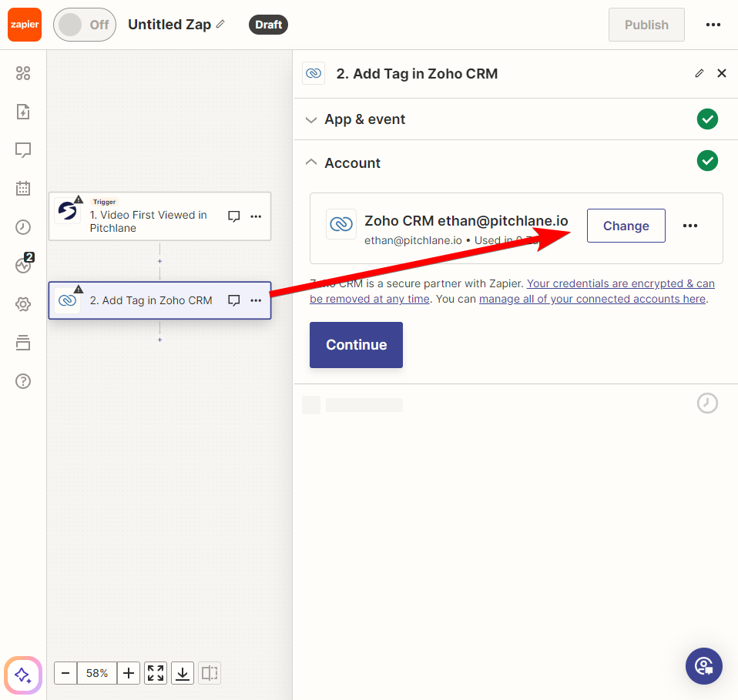Viewport: 738px width, 700px height.
Task: Rename the zap using the pencil icon beside Untitled Zap
Action: [x=220, y=24]
